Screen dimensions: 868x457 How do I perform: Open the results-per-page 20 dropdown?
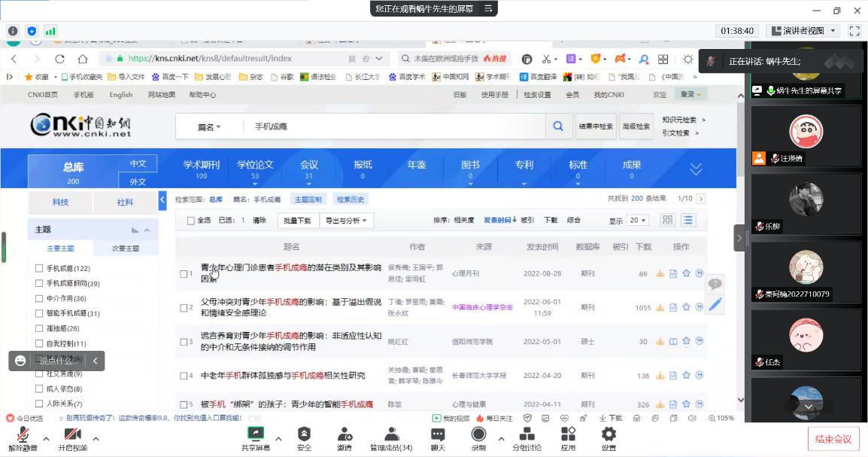[x=638, y=221]
